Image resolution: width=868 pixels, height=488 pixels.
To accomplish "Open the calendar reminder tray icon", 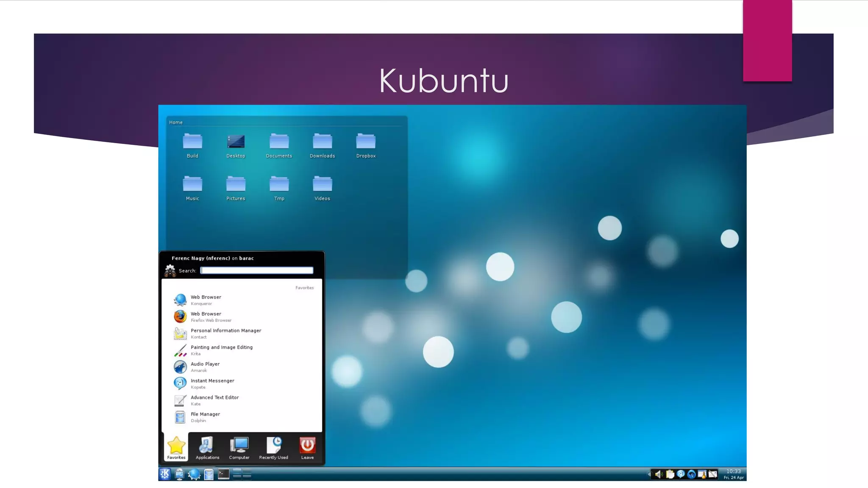I will pos(702,474).
